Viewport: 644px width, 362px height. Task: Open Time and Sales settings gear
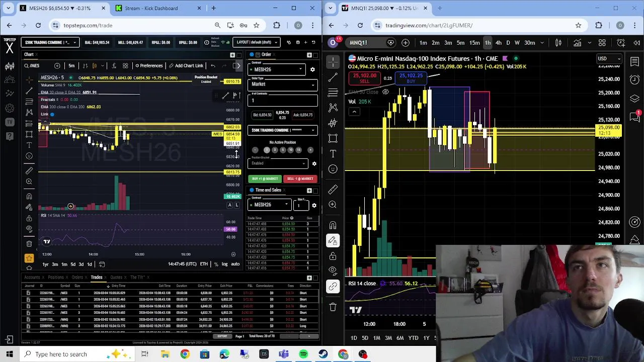click(314, 205)
